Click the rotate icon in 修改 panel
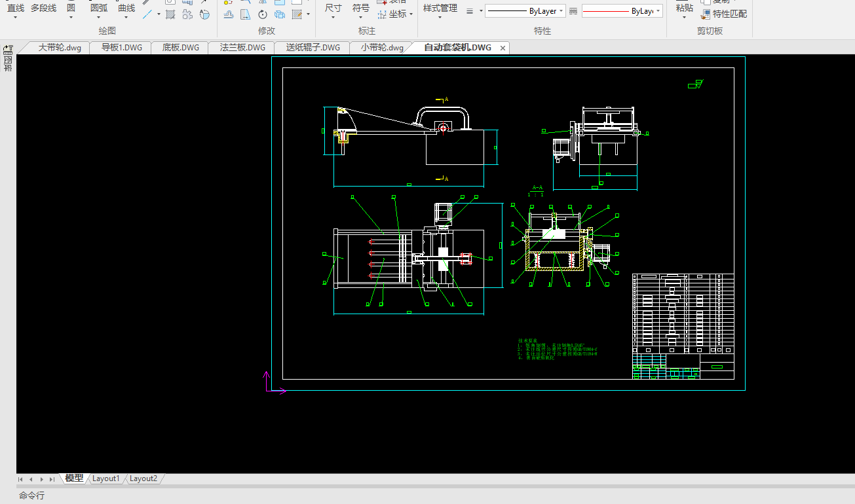 pyautogui.click(x=262, y=14)
